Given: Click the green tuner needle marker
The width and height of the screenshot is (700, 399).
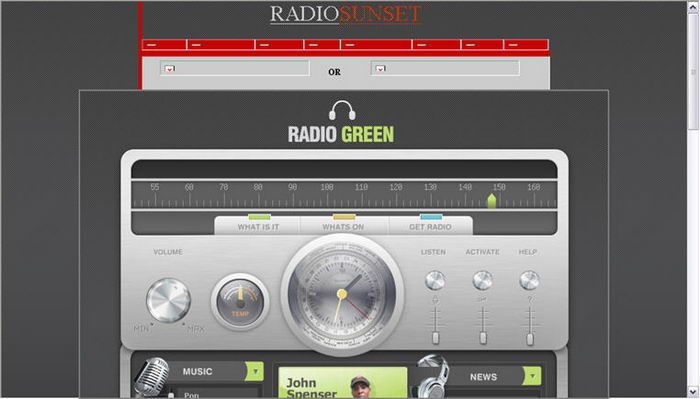Looking at the screenshot, I should (x=492, y=201).
